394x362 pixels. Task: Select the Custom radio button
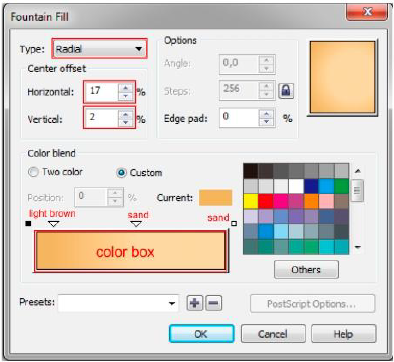click(121, 173)
